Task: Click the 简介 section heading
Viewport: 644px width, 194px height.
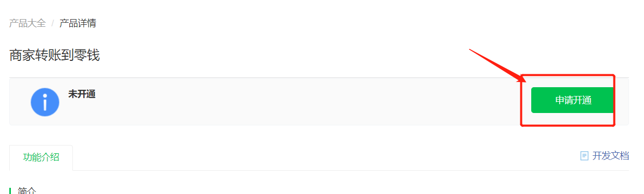Action: 27,191
